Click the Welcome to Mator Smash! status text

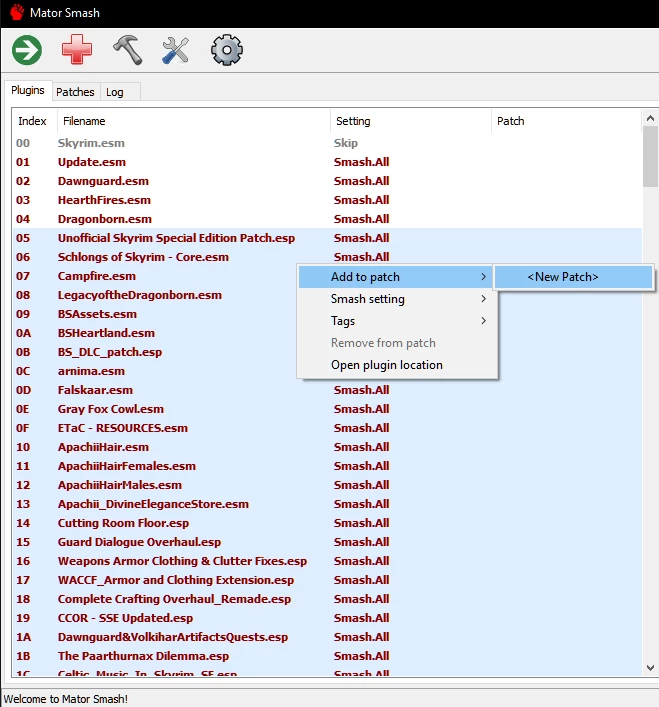click(x=66, y=699)
